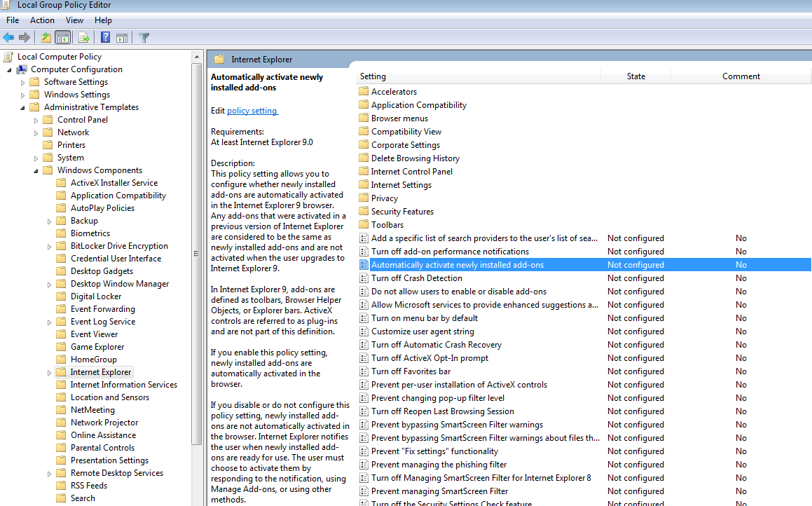The height and width of the screenshot is (506, 812).
Task: Expand the Control Panel tree node
Action: click(x=36, y=120)
